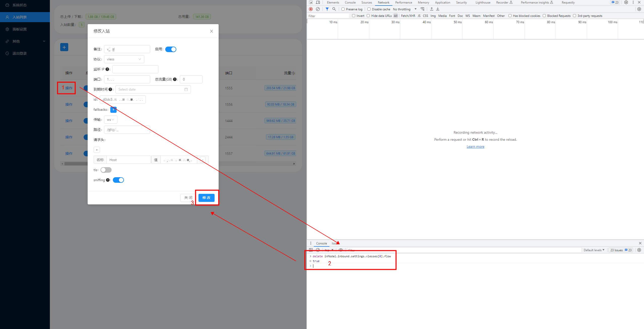The height and width of the screenshot is (329, 644).
Task: Enable the tls toggle
Action: point(106,170)
